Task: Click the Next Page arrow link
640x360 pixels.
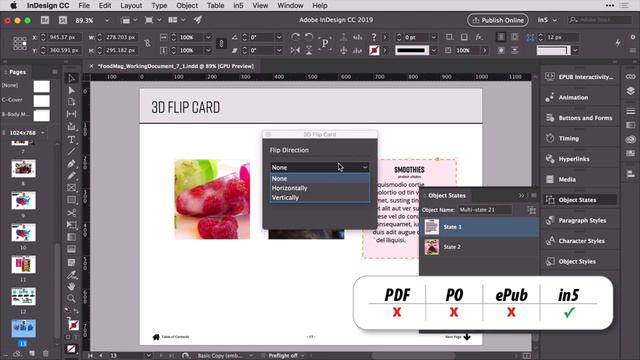Action: coord(467,337)
